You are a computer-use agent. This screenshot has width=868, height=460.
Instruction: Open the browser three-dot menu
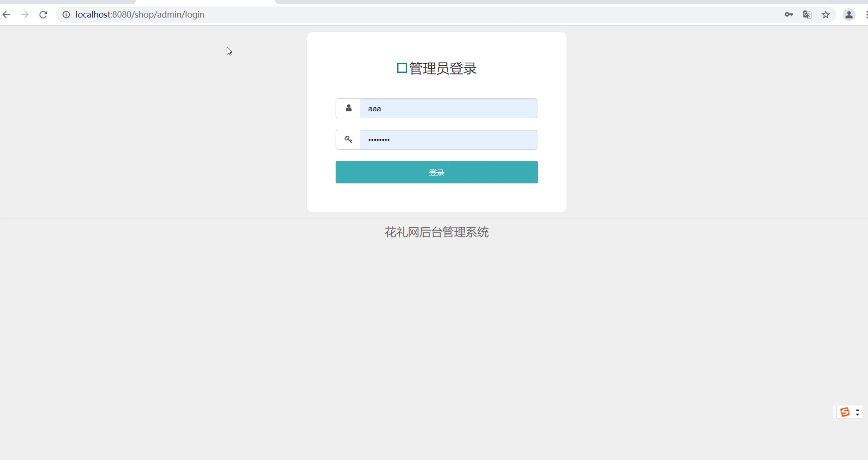click(x=866, y=15)
